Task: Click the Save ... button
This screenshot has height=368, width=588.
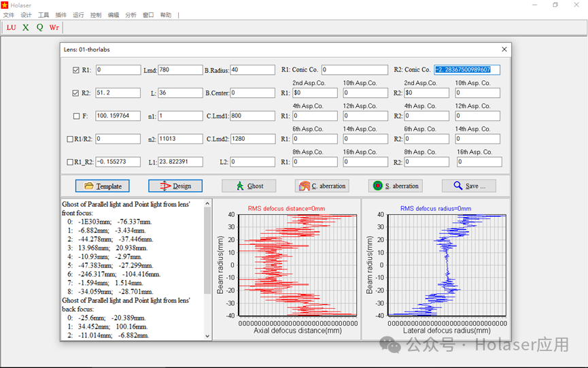Action: click(469, 186)
